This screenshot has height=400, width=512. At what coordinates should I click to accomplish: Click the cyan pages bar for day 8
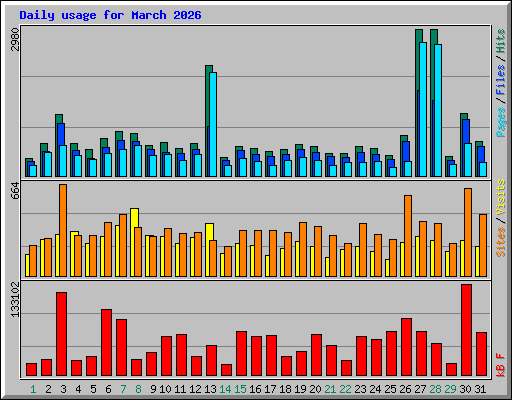pyautogui.click(x=138, y=161)
